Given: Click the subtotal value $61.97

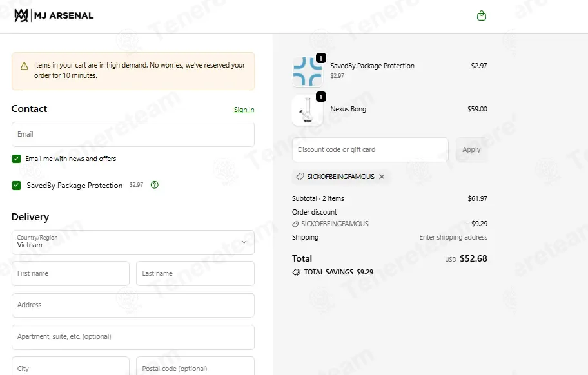Looking at the screenshot, I should pyautogui.click(x=477, y=198).
